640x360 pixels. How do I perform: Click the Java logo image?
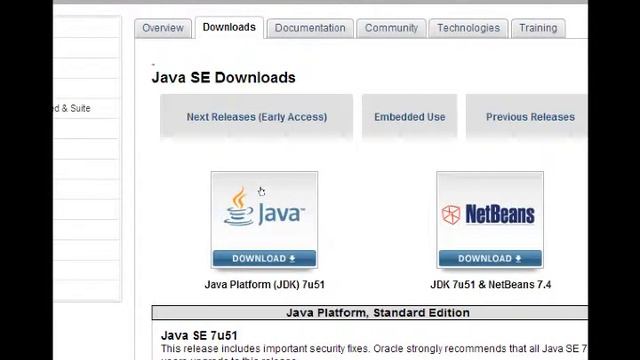click(x=264, y=207)
